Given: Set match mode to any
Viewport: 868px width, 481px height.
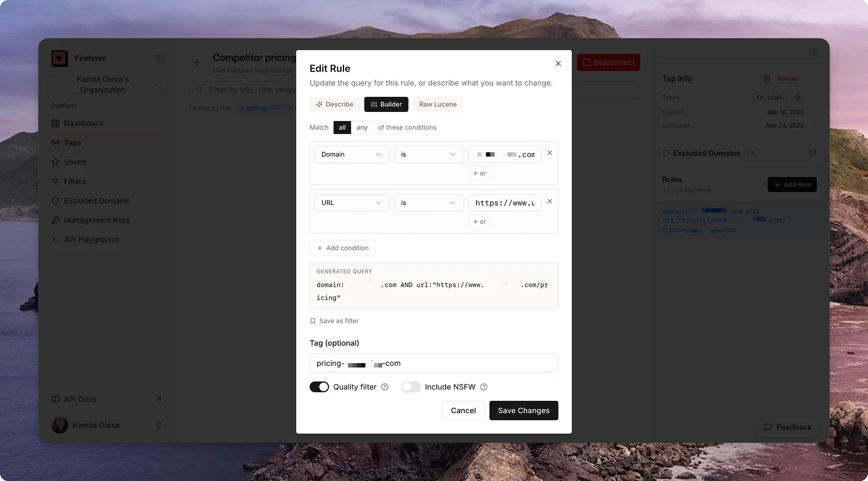Looking at the screenshot, I should click(362, 128).
